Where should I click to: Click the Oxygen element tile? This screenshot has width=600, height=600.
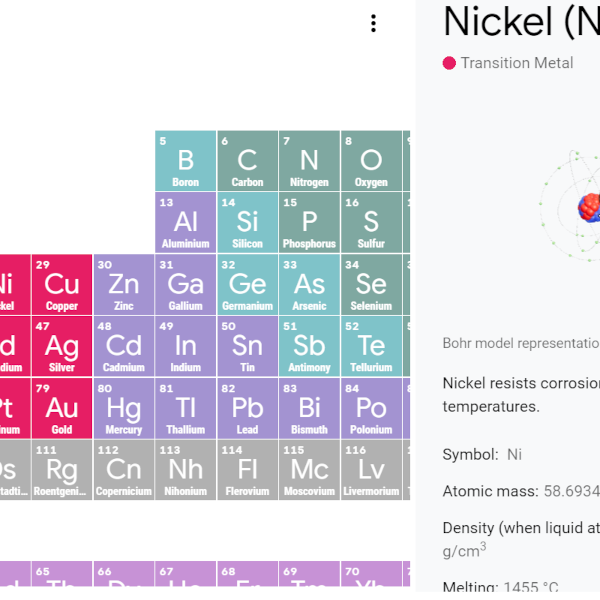371,161
